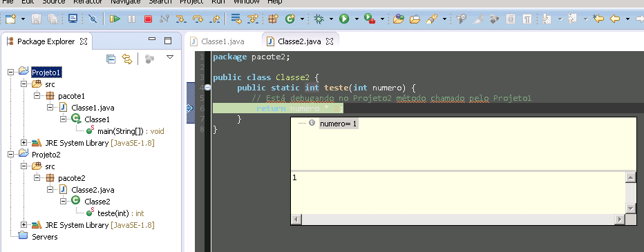Collapse the Projeto1 project node
The width and height of the screenshot is (644, 252).
tap(10, 72)
